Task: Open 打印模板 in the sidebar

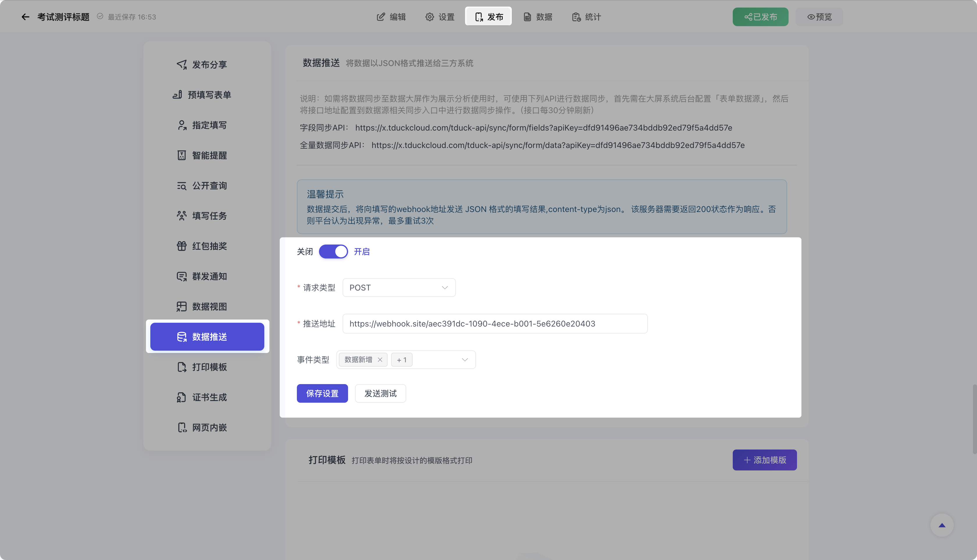Action: (x=207, y=367)
